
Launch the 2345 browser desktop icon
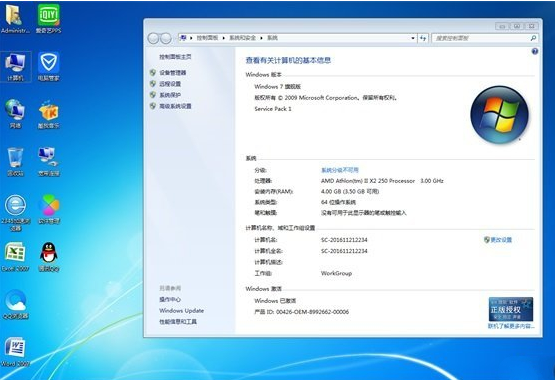[x=15, y=212]
